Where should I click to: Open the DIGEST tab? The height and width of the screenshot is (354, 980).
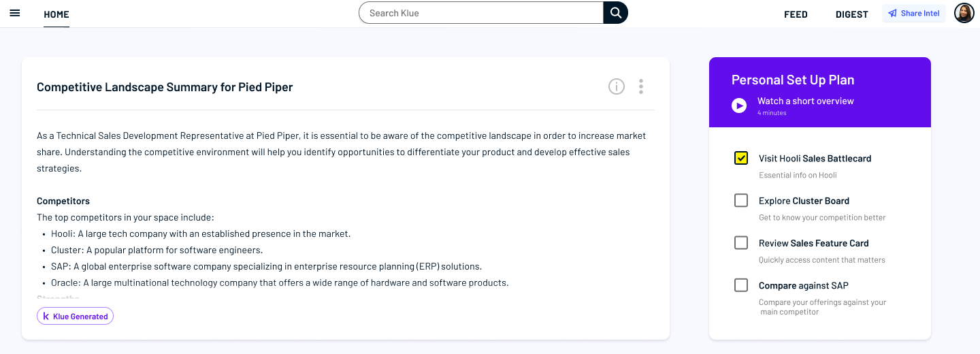tap(852, 14)
